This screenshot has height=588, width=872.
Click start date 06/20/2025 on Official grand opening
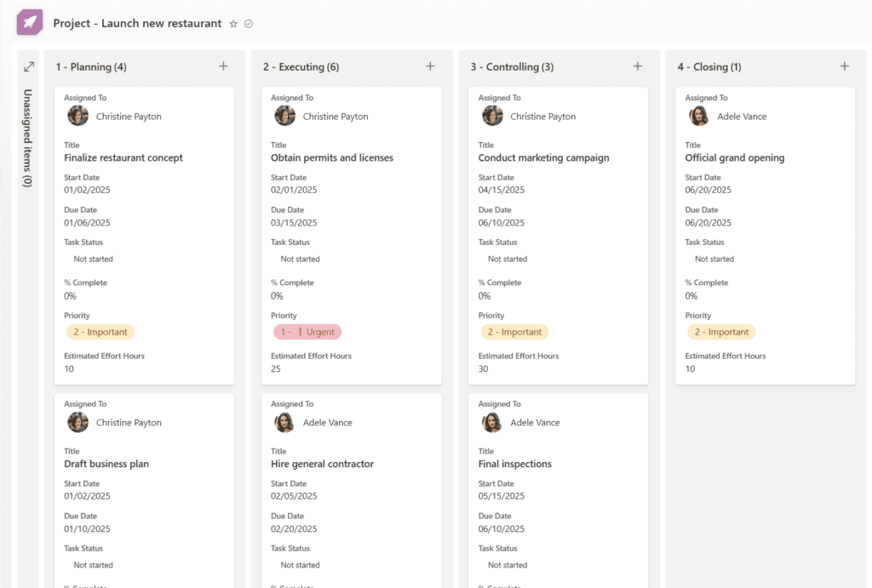(x=708, y=190)
